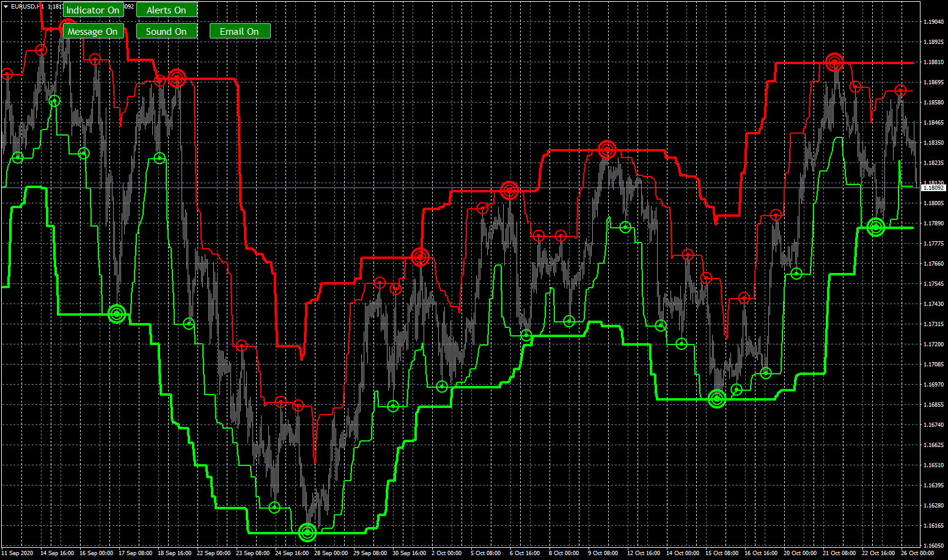Click the 1.16855 price axis label
The width and height of the screenshot is (948, 560).
(x=934, y=405)
